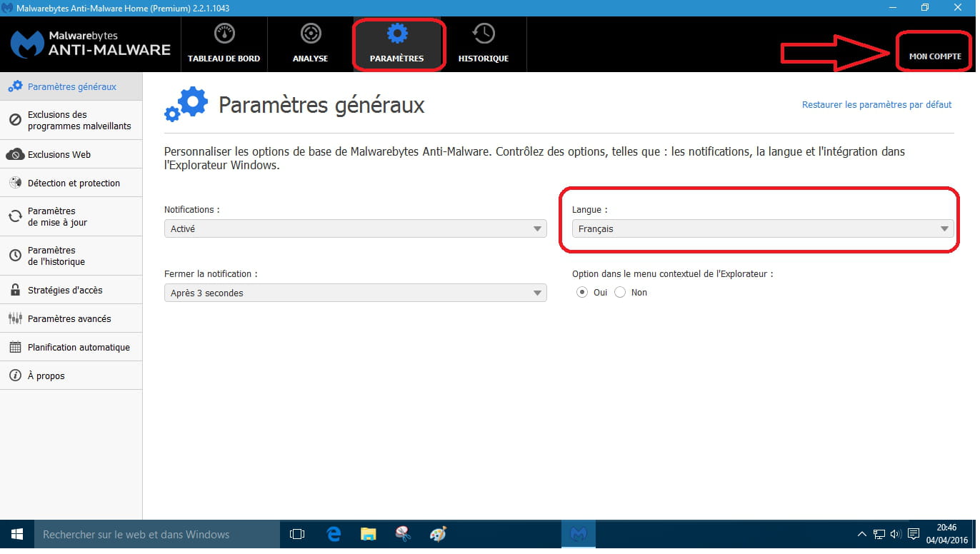
Task: Click the gears icon beside Paramètres généraux sidebar item
Action: tap(15, 87)
